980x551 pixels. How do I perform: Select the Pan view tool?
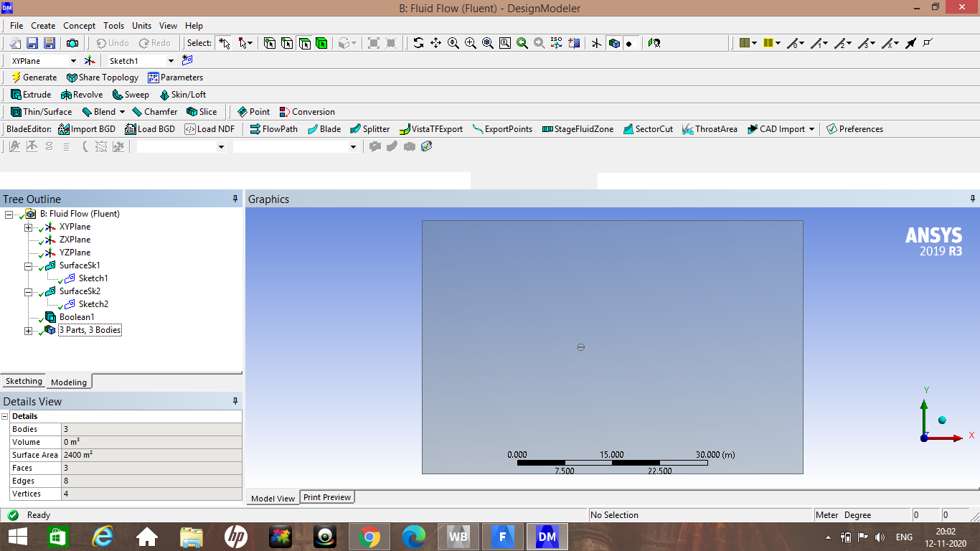click(x=435, y=43)
